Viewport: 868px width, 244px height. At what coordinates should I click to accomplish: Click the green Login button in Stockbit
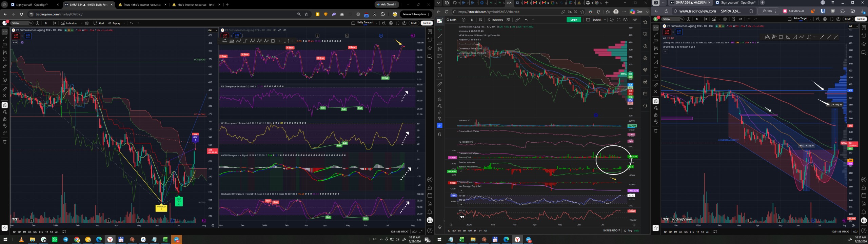574,20
